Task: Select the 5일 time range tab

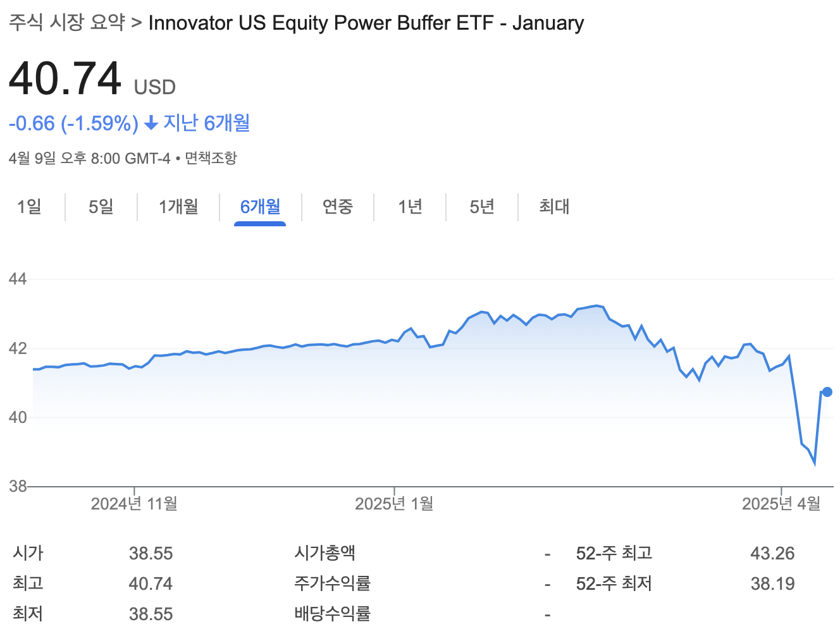Action: (101, 207)
